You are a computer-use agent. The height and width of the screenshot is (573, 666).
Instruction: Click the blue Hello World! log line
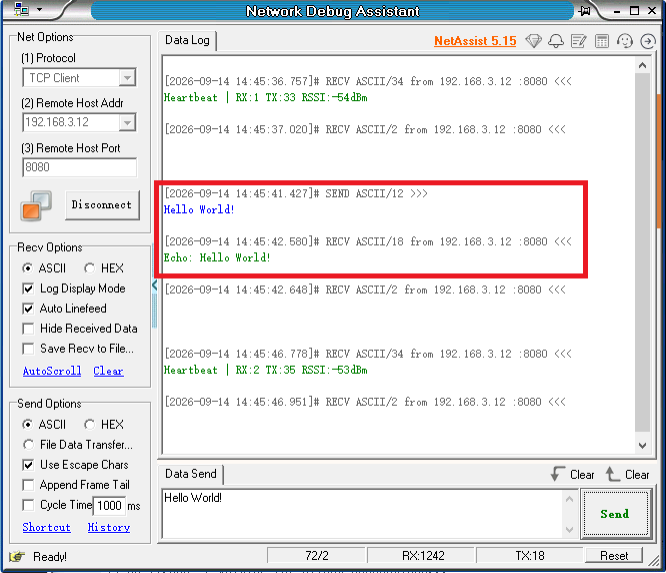pos(199,209)
